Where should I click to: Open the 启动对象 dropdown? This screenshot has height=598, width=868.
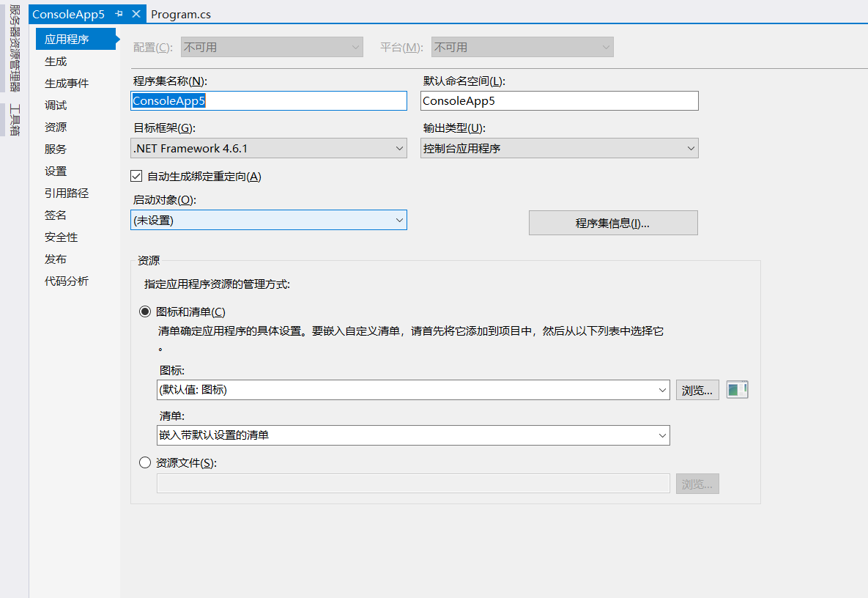coord(269,221)
